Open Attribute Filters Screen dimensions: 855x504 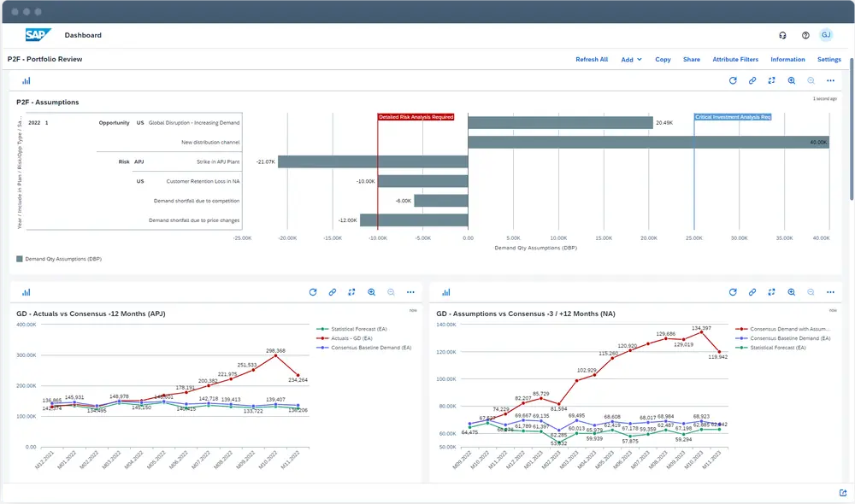coord(735,60)
